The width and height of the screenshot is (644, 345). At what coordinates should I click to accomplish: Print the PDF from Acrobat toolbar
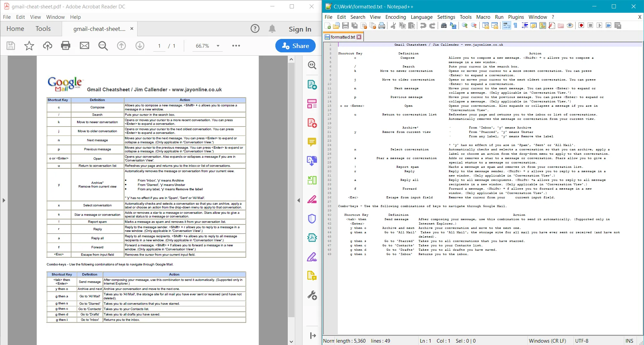tap(66, 46)
